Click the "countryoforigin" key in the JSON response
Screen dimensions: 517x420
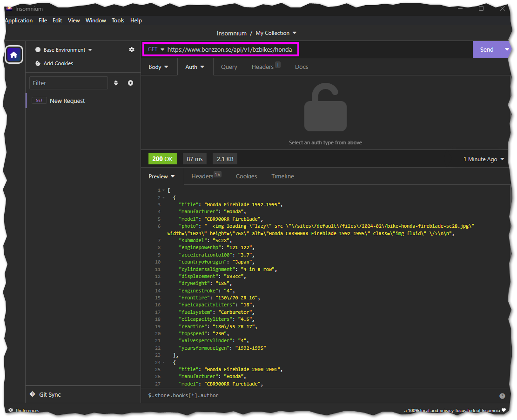pos(203,262)
